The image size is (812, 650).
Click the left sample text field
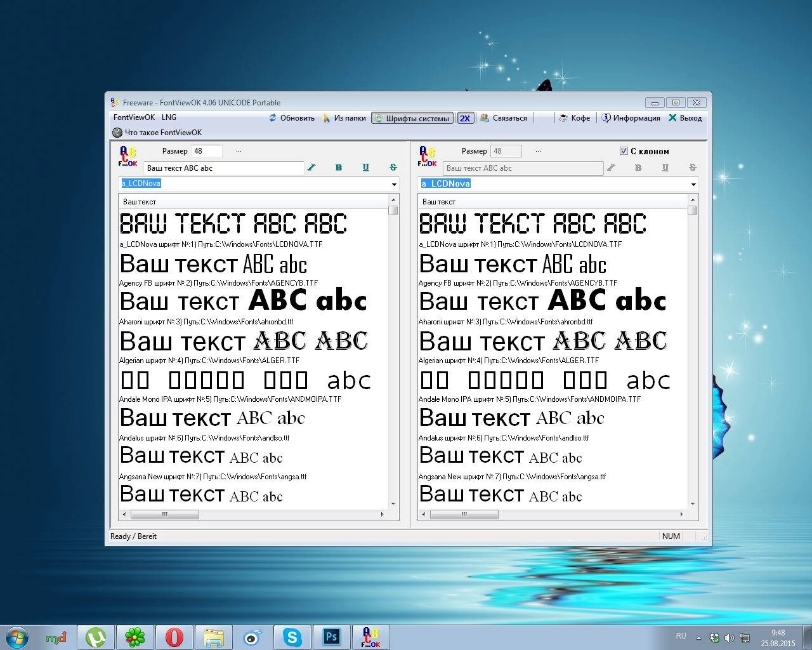(x=224, y=168)
